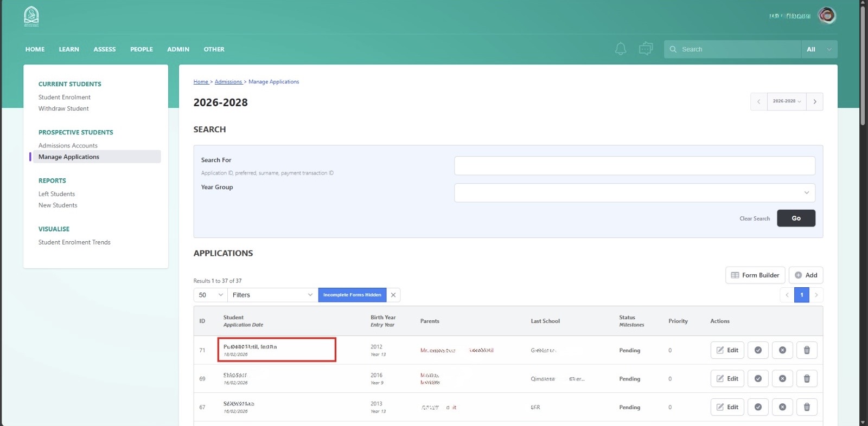Open the Filters dropdown
The width and height of the screenshot is (868, 426).
(x=272, y=295)
